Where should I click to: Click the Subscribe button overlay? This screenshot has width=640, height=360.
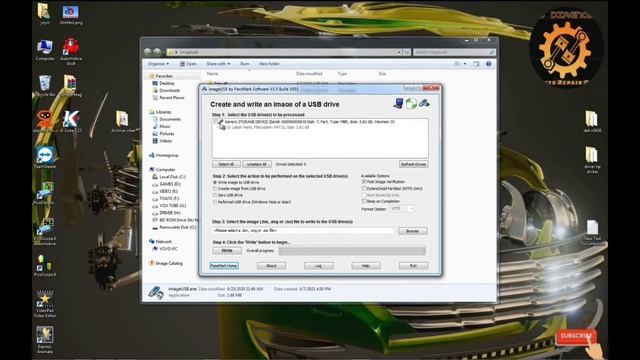(x=576, y=336)
